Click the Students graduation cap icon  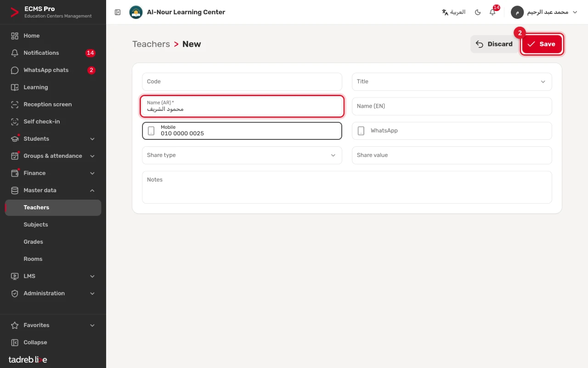point(15,139)
